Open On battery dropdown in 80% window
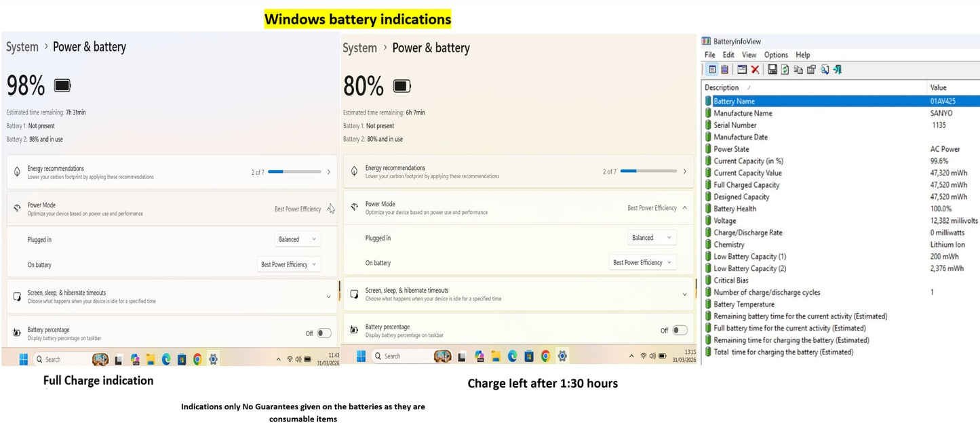 click(x=643, y=262)
